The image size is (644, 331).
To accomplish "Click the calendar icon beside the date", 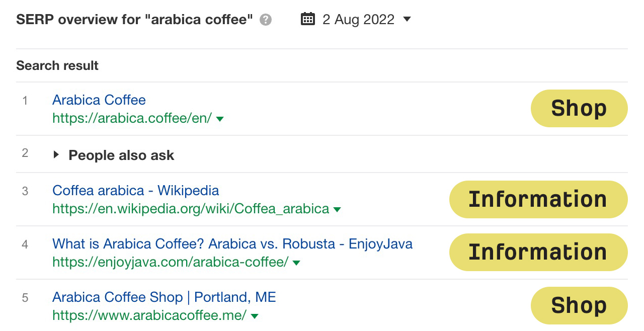I will 307,19.
